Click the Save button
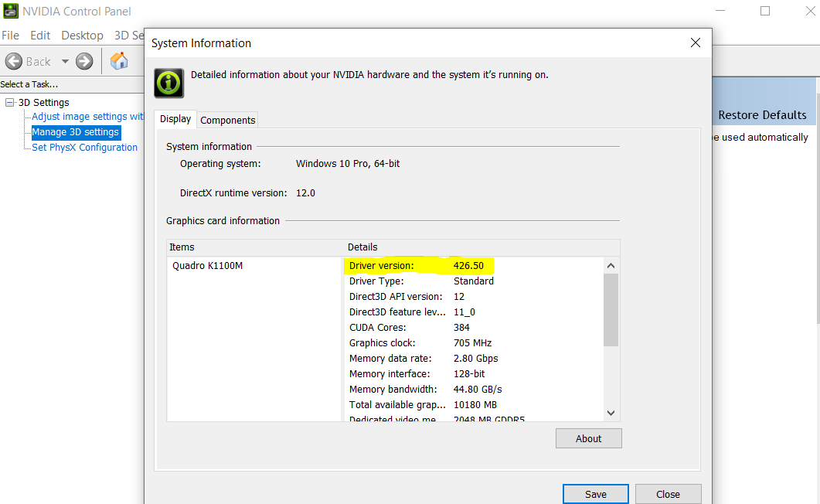Image resolution: width=820 pixels, height=504 pixels. pyautogui.click(x=596, y=494)
